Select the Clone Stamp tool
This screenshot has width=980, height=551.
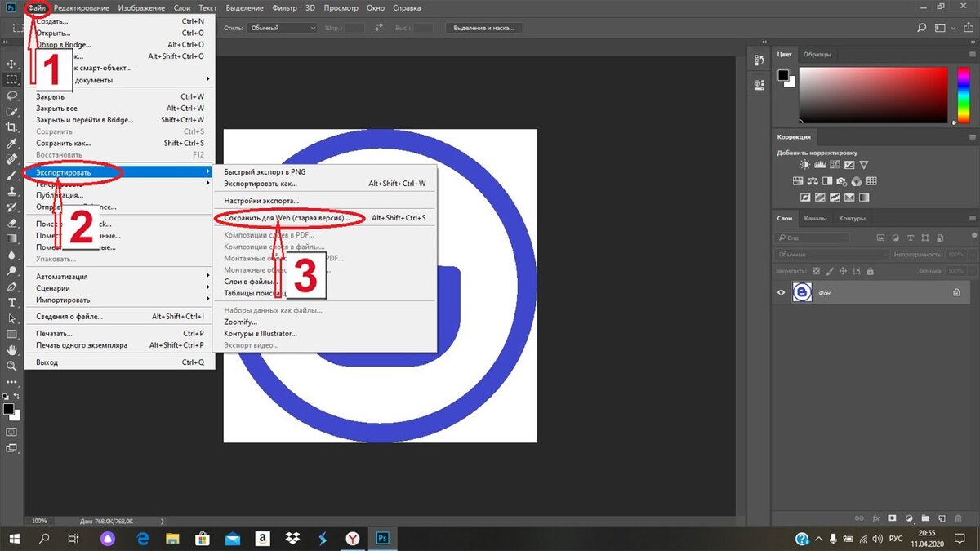[x=11, y=191]
